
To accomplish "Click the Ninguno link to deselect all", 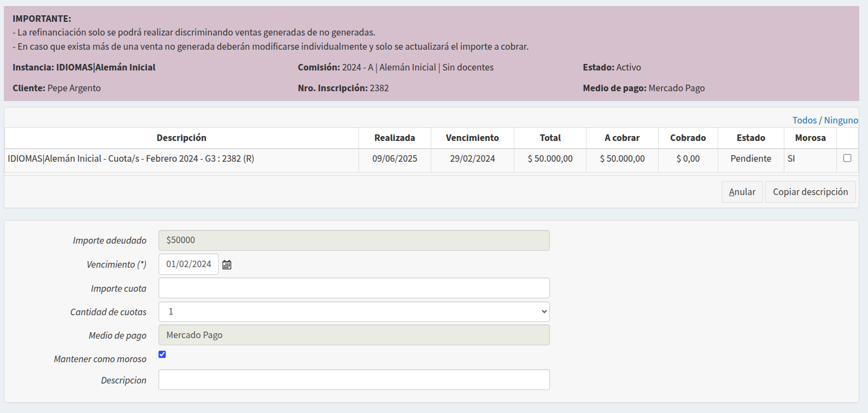I will (841, 120).
